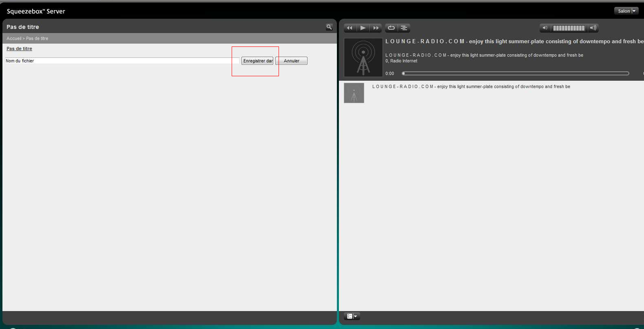Click the rewind (previous track) button
Screen dimensions: 644x329
tap(350, 28)
